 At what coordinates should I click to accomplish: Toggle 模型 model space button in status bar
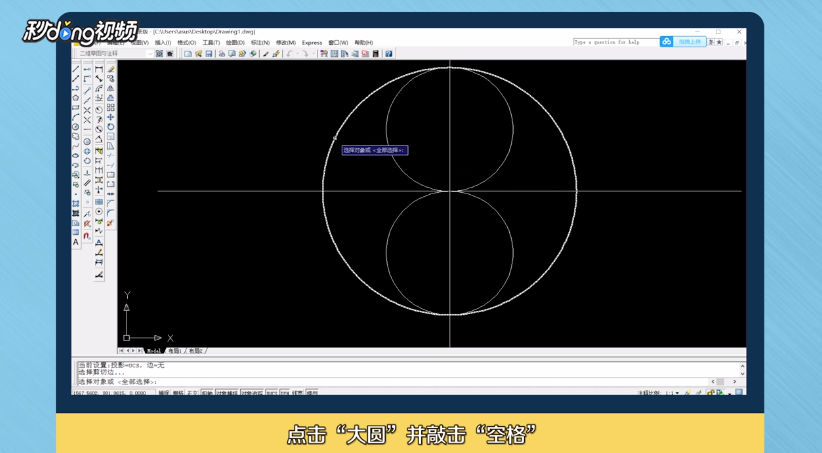(x=312, y=392)
